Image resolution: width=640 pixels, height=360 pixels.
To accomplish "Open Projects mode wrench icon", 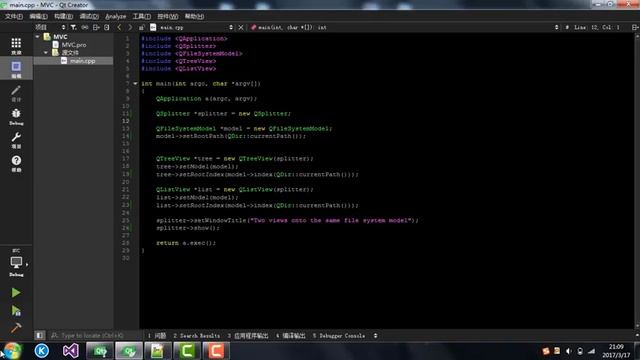I will tap(16, 140).
